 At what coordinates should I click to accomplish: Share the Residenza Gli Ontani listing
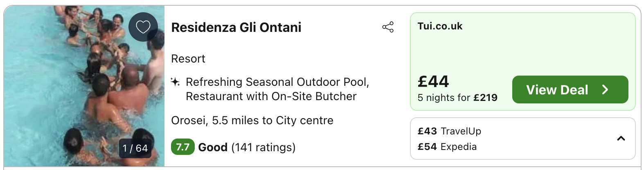pos(388,27)
